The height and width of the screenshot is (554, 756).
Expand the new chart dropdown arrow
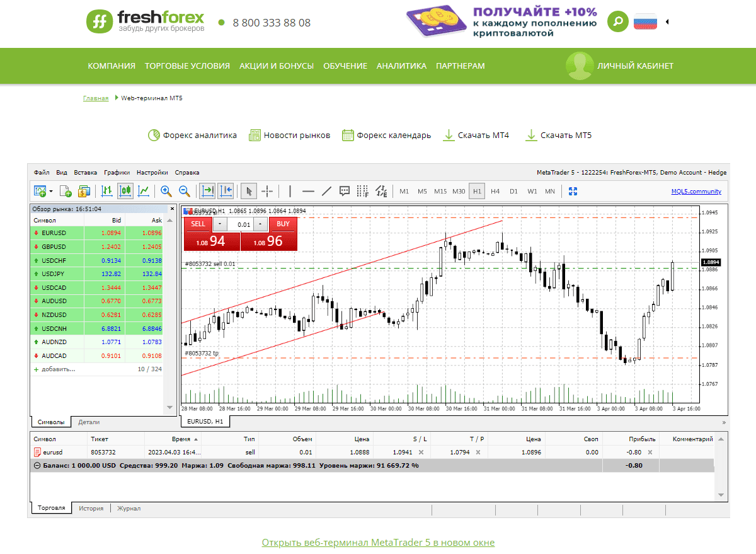pos(51,191)
